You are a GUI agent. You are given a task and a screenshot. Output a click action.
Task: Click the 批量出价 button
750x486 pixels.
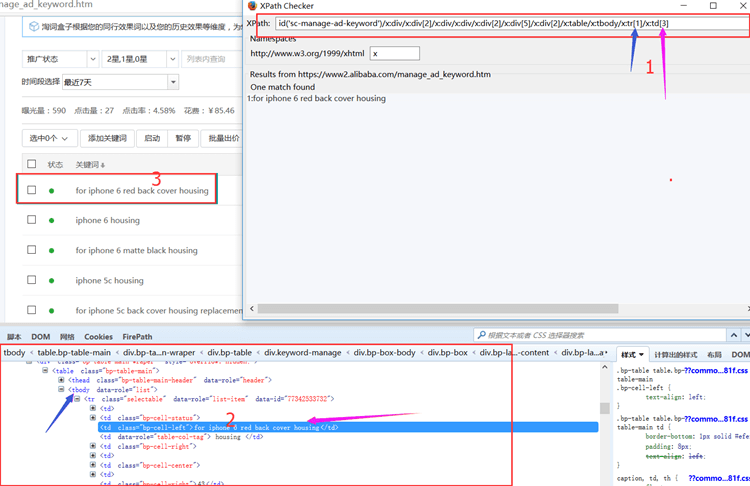coord(223,138)
